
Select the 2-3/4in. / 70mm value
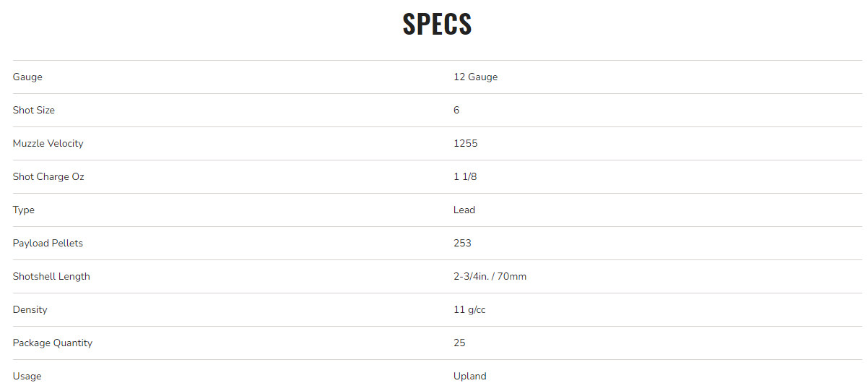(x=490, y=277)
